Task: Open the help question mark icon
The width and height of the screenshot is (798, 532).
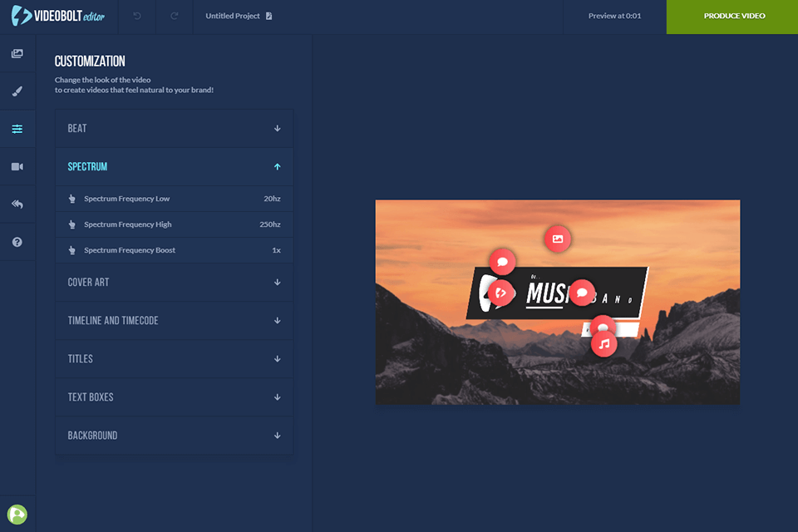Action: [17, 242]
